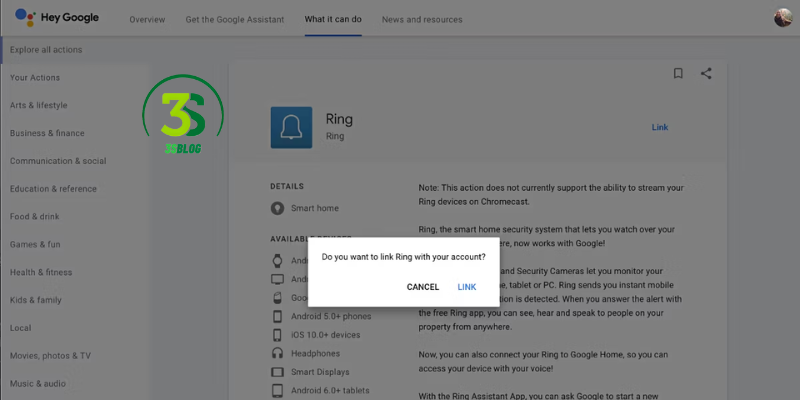Click the Link text beside Ring

(x=660, y=127)
